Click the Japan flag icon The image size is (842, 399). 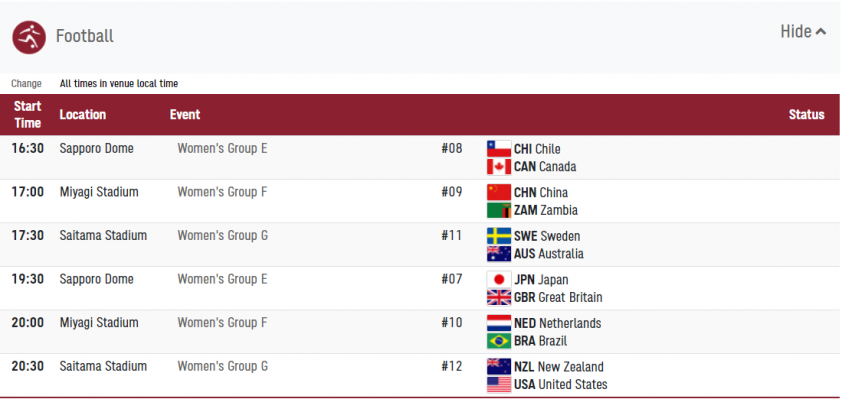(x=499, y=279)
